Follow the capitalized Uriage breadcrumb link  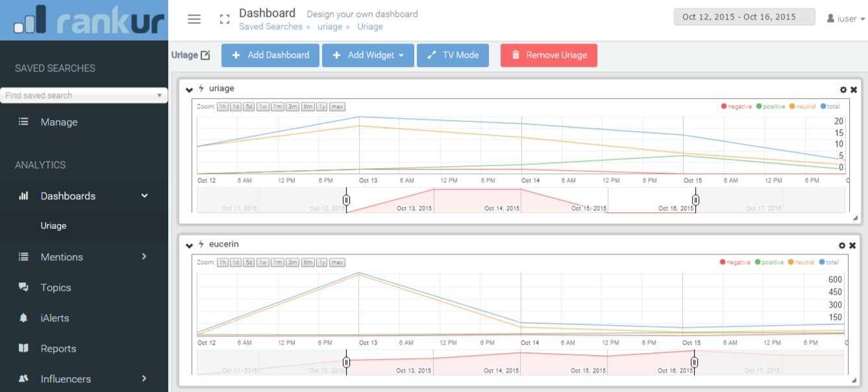pos(370,27)
